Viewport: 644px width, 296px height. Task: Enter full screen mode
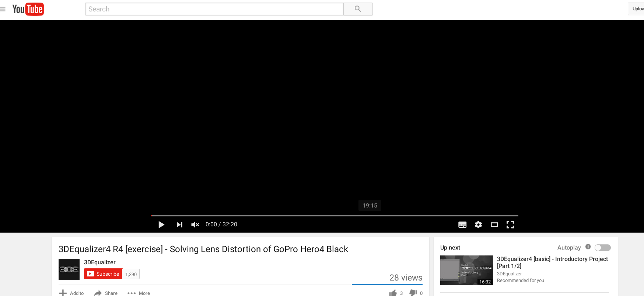click(x=510, y=224)
